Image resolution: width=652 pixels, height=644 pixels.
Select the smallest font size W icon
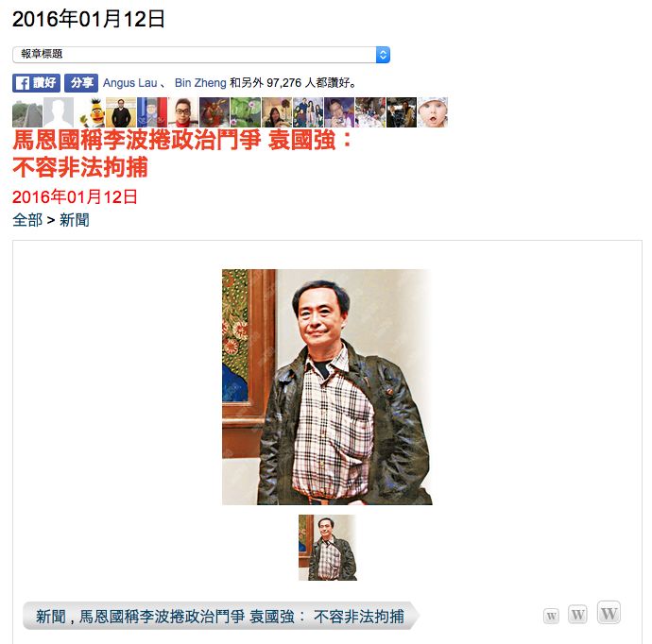click(x=552, y=616)
